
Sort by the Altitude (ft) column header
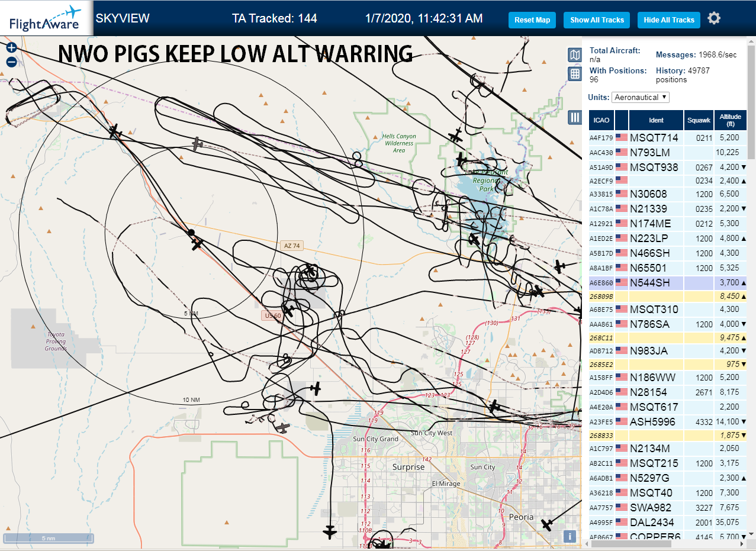tap(730, 120)
